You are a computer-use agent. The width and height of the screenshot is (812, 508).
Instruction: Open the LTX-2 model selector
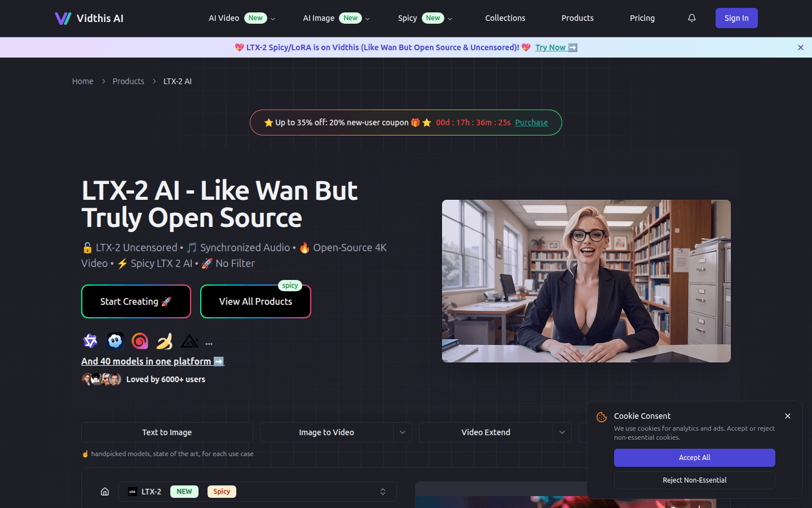pyautogui.click(x=258, y=492)
